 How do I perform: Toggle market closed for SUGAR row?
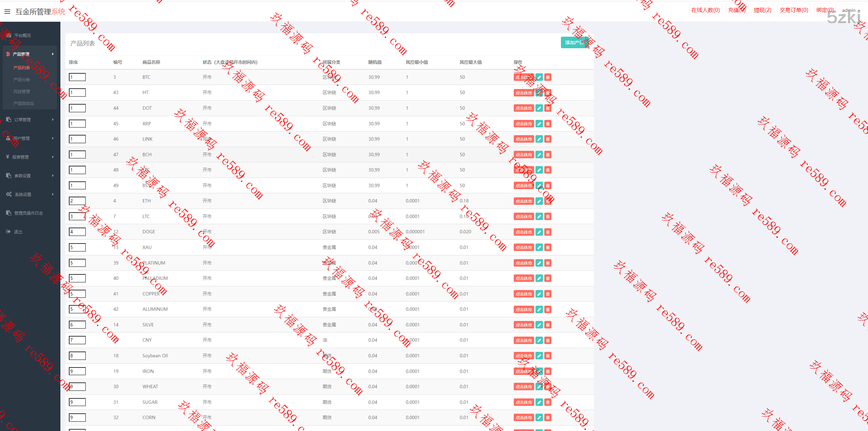pos(524,402)
